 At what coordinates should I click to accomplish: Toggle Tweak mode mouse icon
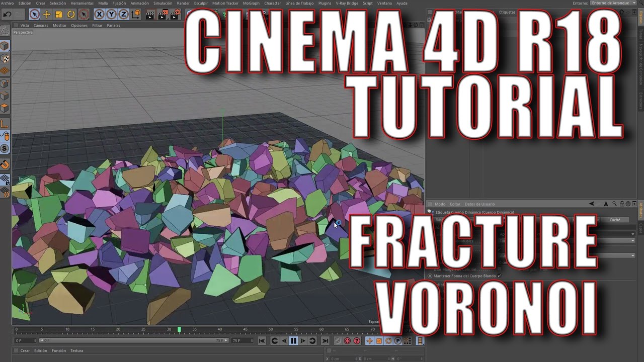[x=5, y=136]
